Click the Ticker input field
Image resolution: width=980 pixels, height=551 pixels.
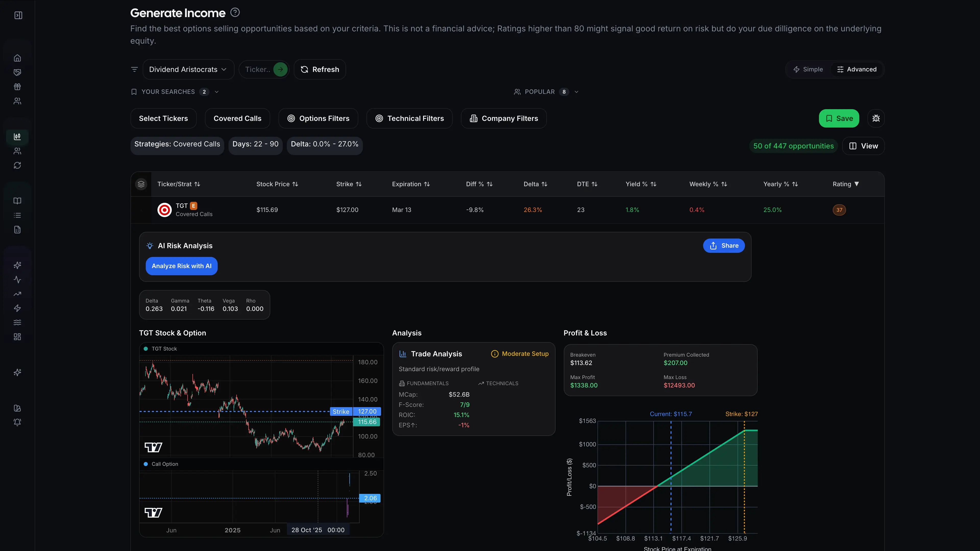tap(258, 69)
